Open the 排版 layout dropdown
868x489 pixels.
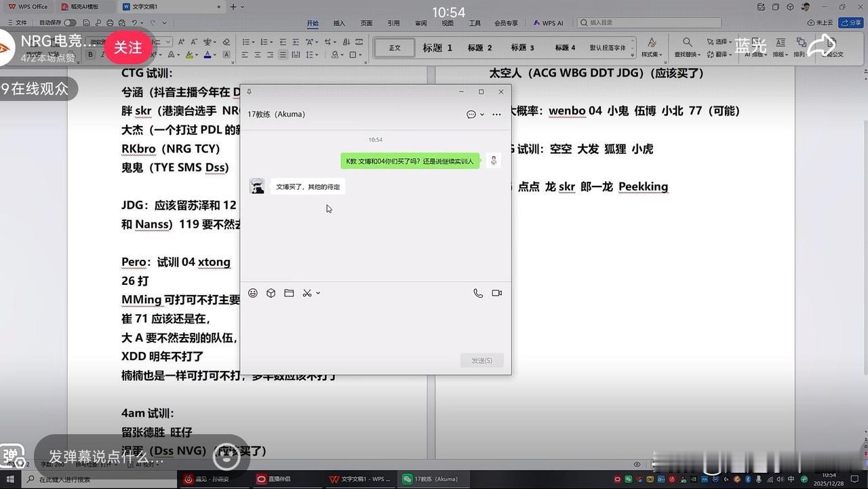pos(781,48)
